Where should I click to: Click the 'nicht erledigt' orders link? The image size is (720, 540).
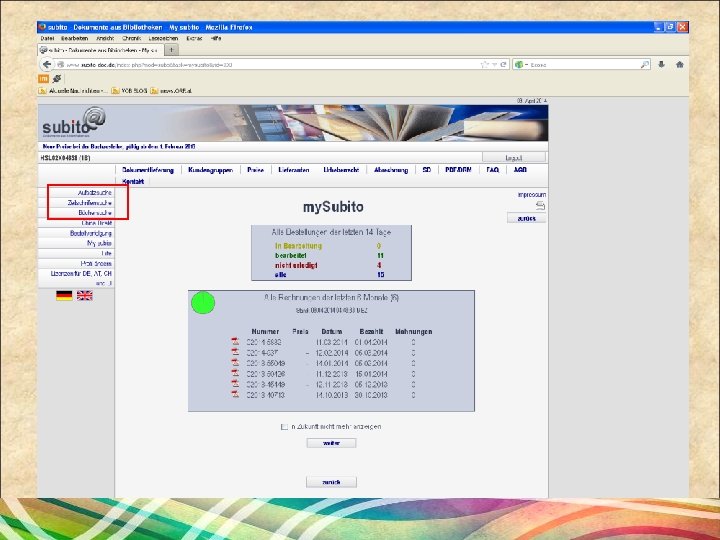click(x=296, y=265)
